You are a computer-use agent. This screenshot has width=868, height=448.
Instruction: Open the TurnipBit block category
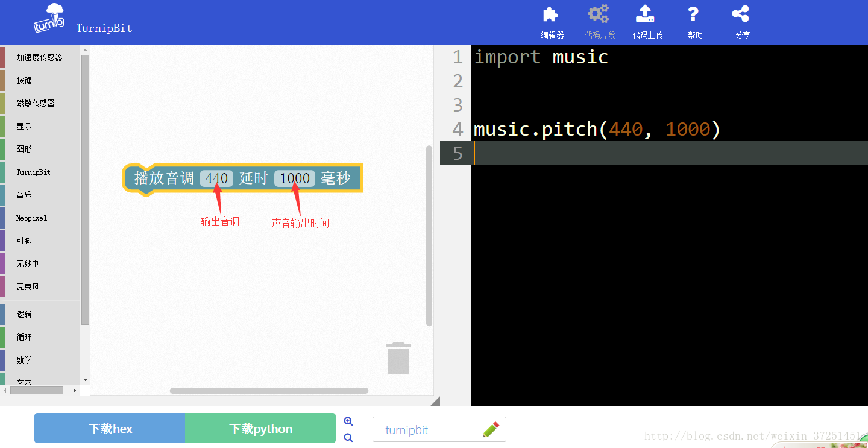point(40,172)
